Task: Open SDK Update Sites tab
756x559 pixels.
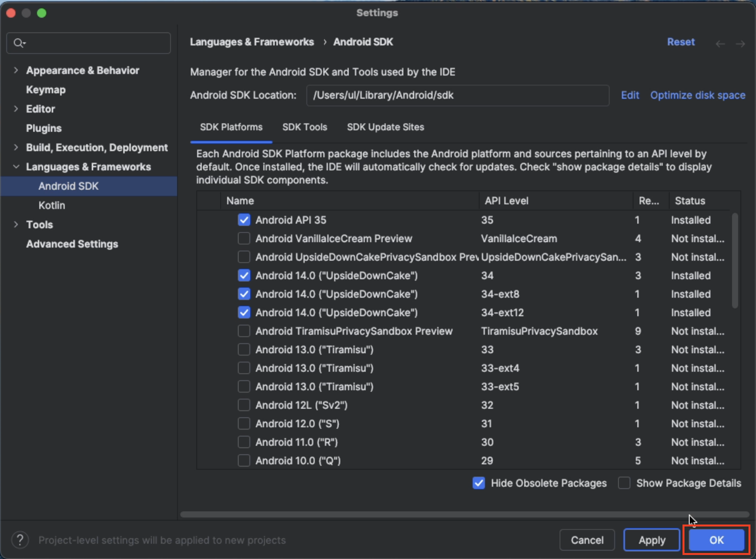Action: [x=385, y=127]
